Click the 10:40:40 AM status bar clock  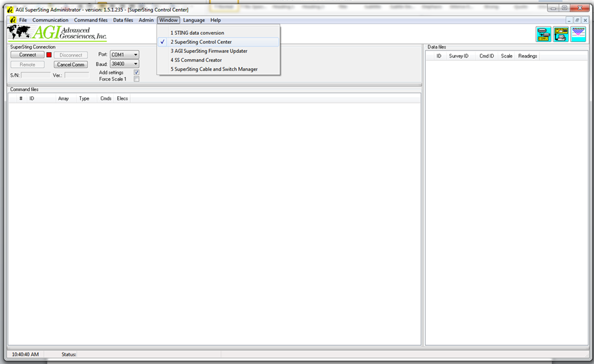pos(25,354)
